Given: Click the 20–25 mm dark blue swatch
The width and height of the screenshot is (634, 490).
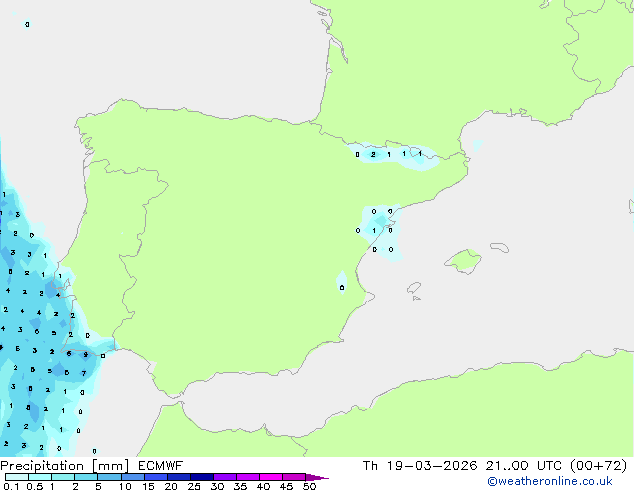Looking at the screenshot, I should [x=178, y=477].
